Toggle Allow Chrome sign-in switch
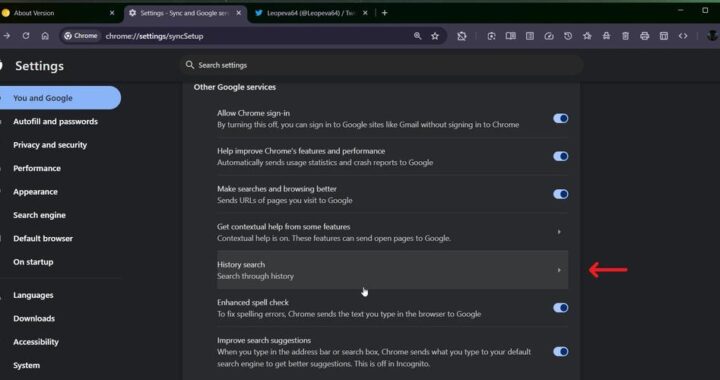This screenshot has height=380, width=720. (560, 118)
